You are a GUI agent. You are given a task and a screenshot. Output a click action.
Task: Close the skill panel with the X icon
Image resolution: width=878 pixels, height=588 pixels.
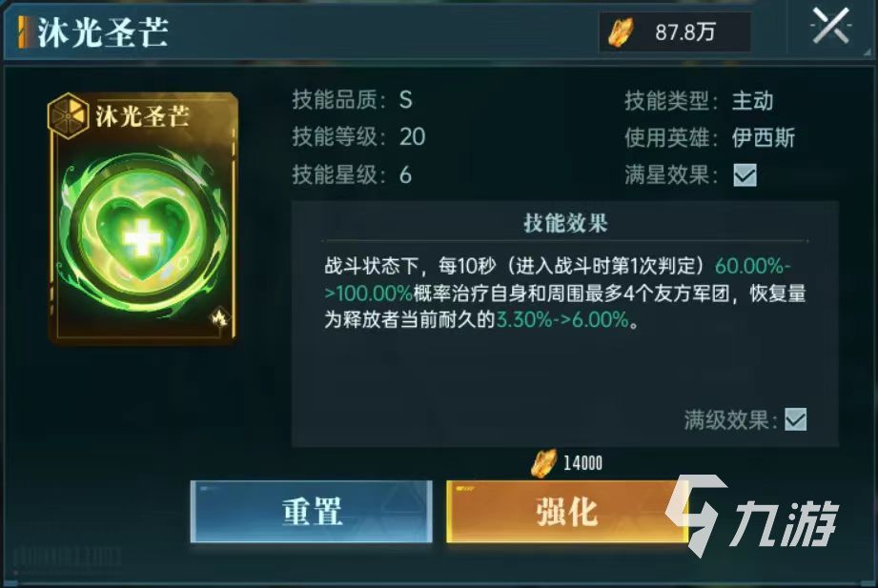coord(830,27)
